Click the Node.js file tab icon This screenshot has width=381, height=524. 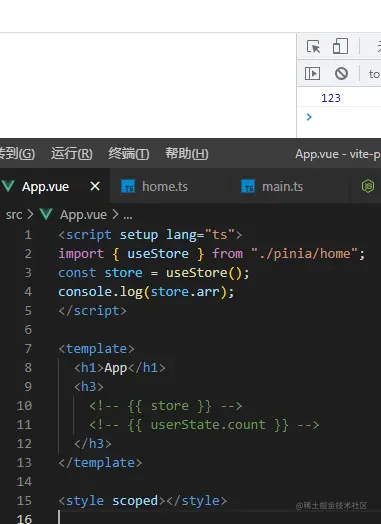point(368,186)
